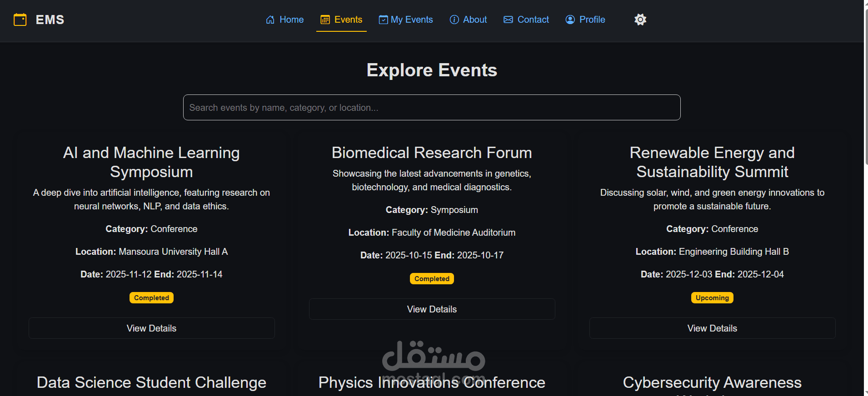View Details for Biomedical Research Forum
This screenshot has width=868, height=396.
pyautogui.click(x=432, y=309)
